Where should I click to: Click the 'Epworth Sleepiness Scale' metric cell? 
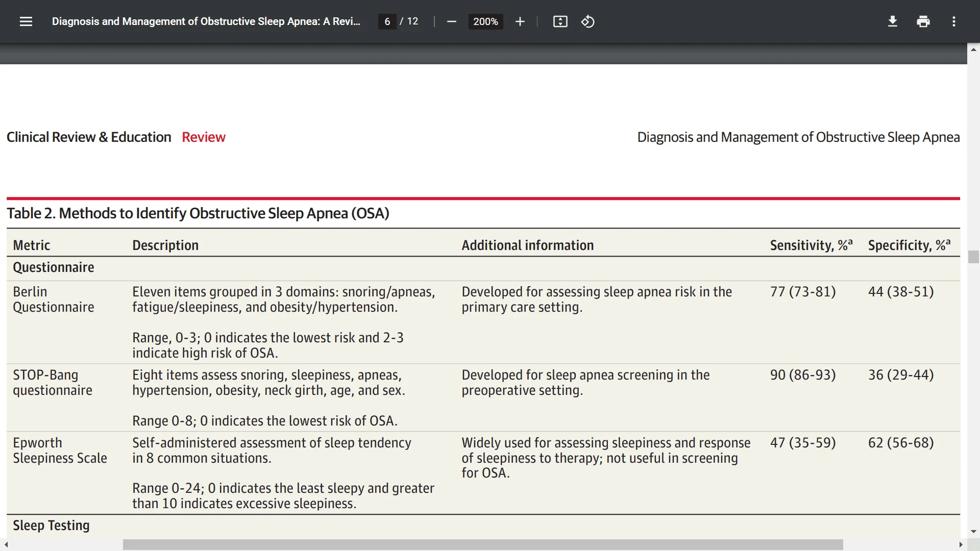click(x=60, y=450)
